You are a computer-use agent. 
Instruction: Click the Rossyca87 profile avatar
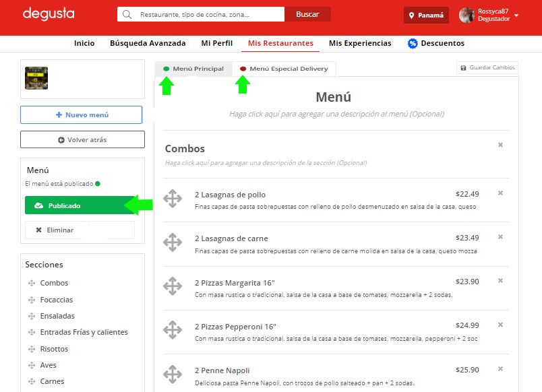coord(466,15)
